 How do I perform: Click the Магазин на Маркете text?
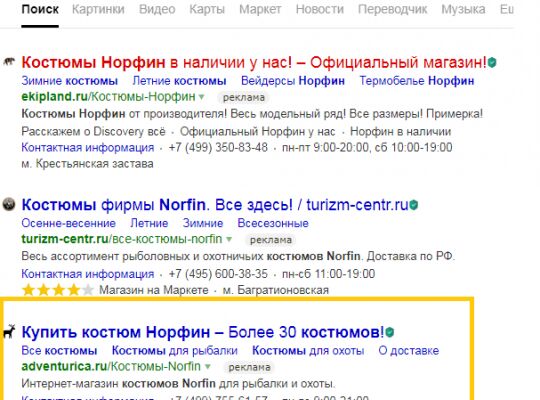coord(154,290)
